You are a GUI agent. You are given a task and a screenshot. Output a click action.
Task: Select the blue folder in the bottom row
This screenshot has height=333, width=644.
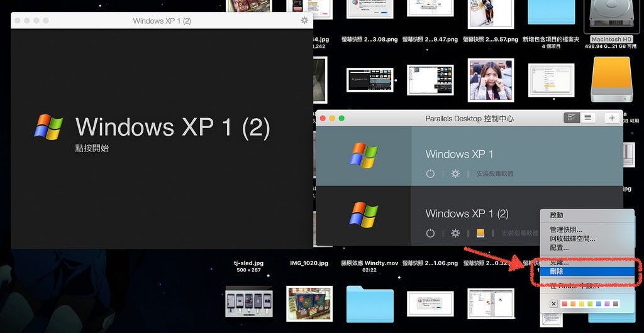370,304
